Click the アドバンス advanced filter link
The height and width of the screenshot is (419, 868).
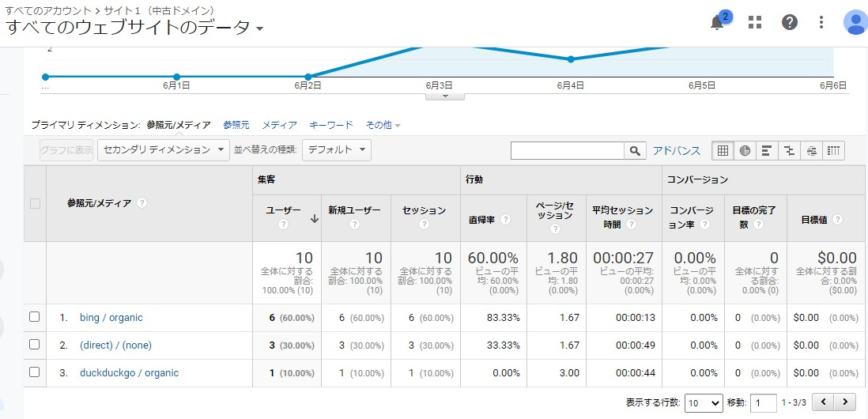(676, 150)
